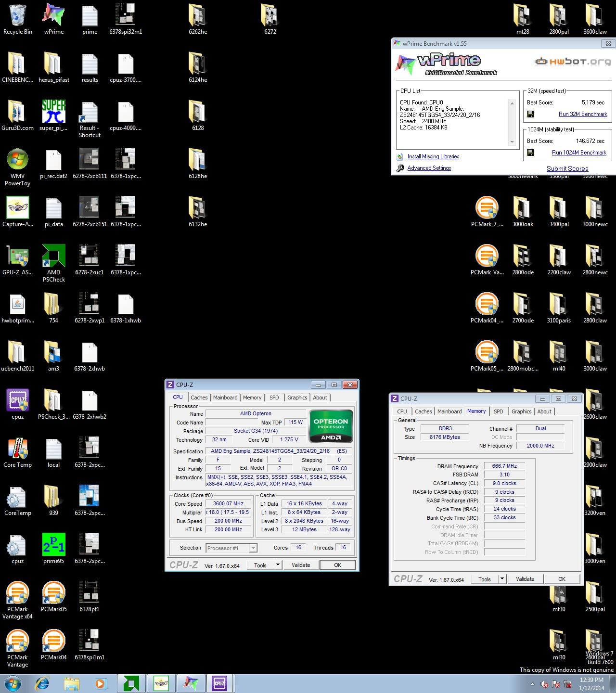Open Guru3D.com folder icon
The image size is (616, 693).
point(17,115)
